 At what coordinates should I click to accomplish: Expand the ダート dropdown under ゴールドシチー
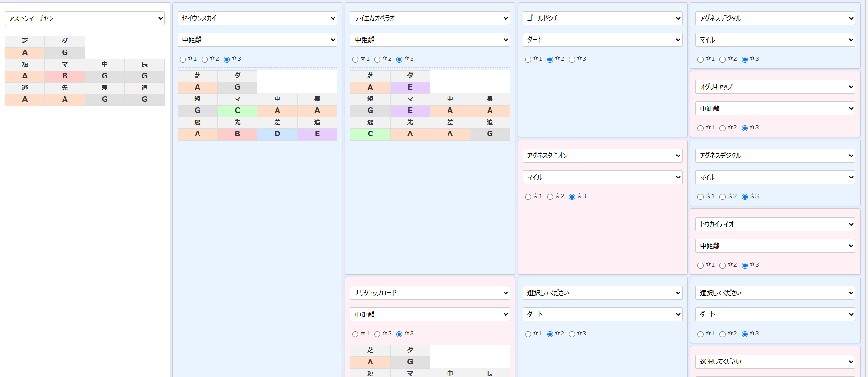click(x=603, y=40)
